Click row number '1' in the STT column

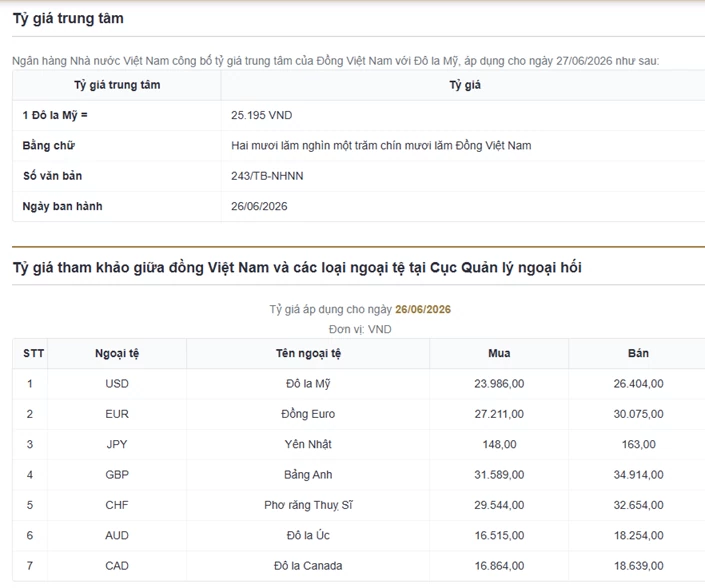point(30,383)
